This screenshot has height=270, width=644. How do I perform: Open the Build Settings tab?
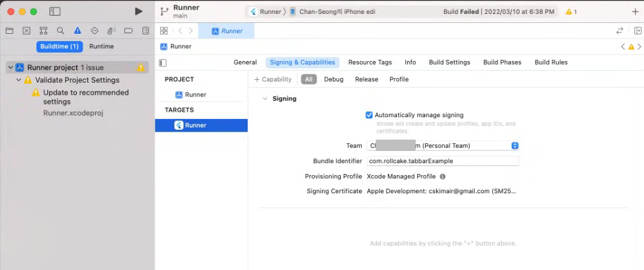point(449,62)
